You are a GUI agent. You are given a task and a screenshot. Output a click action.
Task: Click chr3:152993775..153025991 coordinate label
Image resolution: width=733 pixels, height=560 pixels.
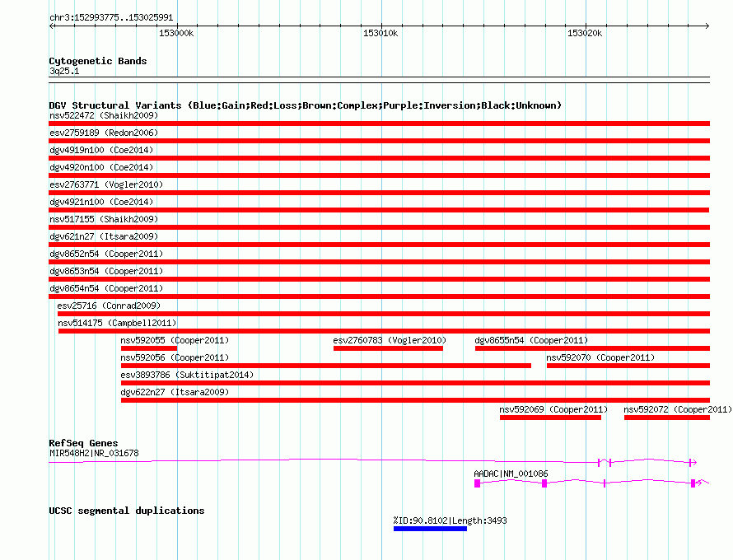[111, 17]
